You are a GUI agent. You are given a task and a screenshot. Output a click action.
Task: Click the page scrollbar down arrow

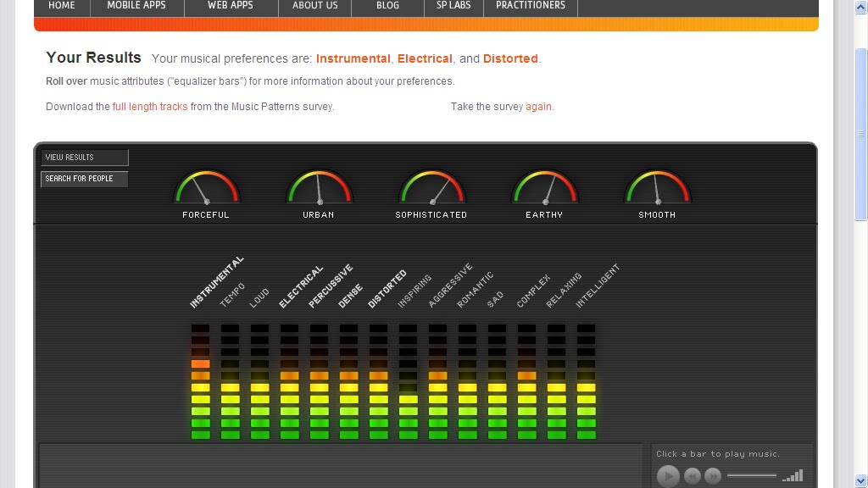coord(861,480)
